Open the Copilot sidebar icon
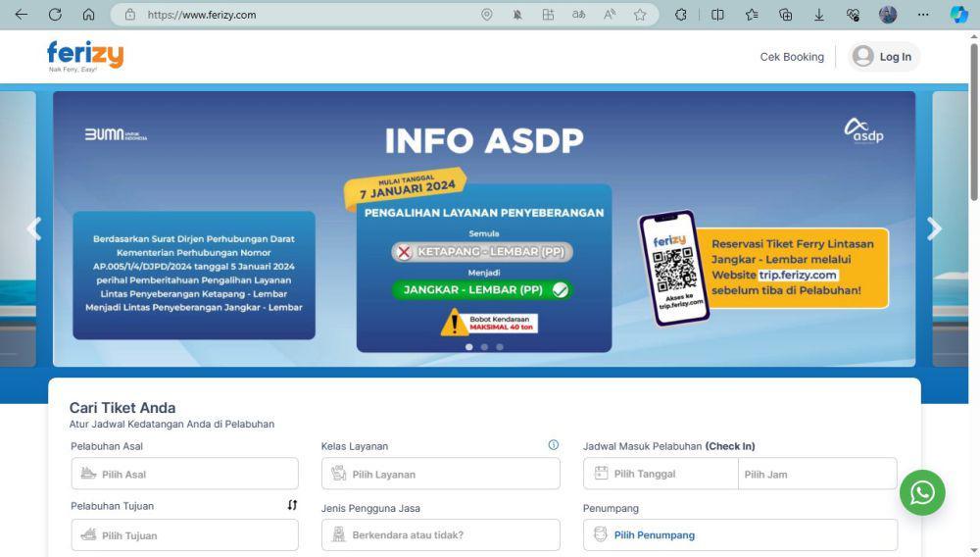The image size is (980, 557). (958, 15)
